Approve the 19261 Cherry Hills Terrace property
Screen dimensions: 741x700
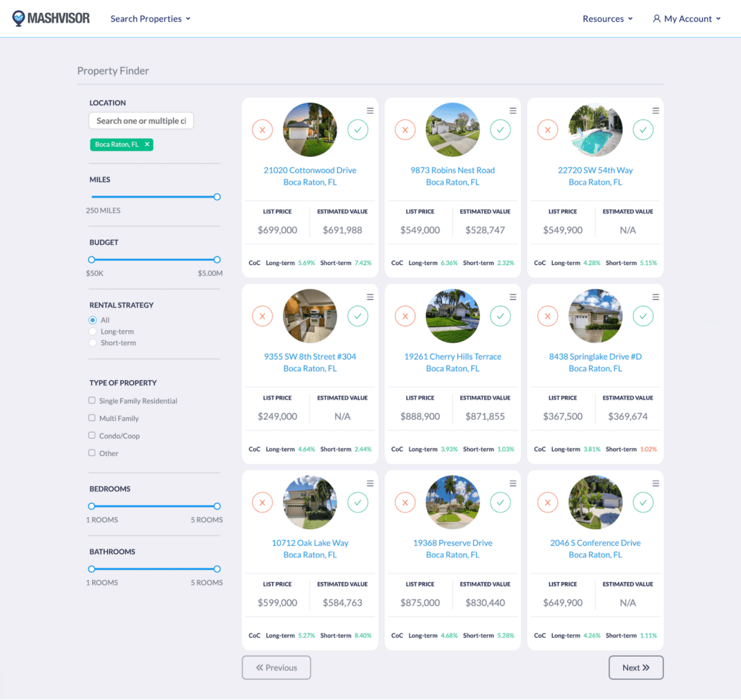(500, 316)
